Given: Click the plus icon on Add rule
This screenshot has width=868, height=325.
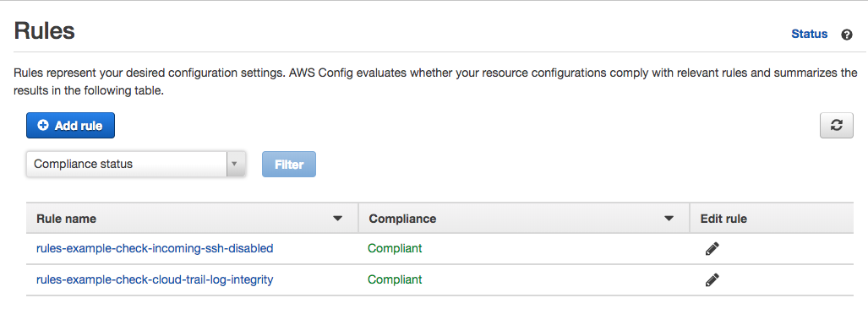Looking at the screenshot, I should [42, 126].
